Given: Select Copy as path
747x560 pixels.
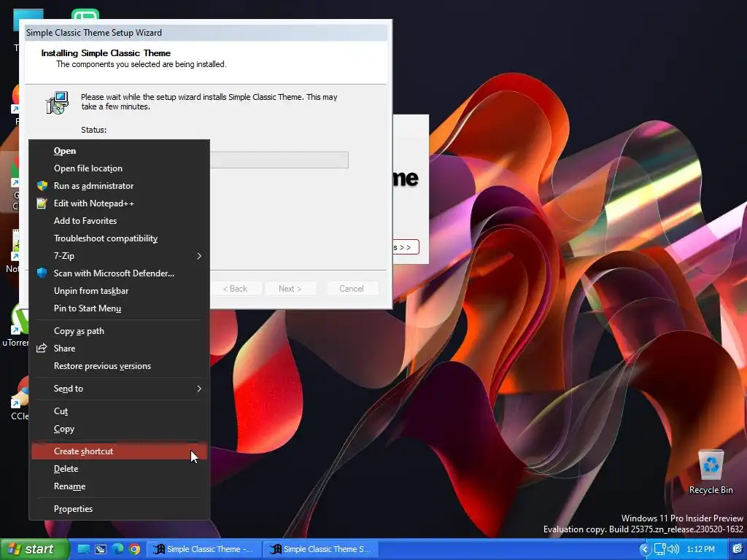Looking at the screenshot, I should tap(119, 331).
